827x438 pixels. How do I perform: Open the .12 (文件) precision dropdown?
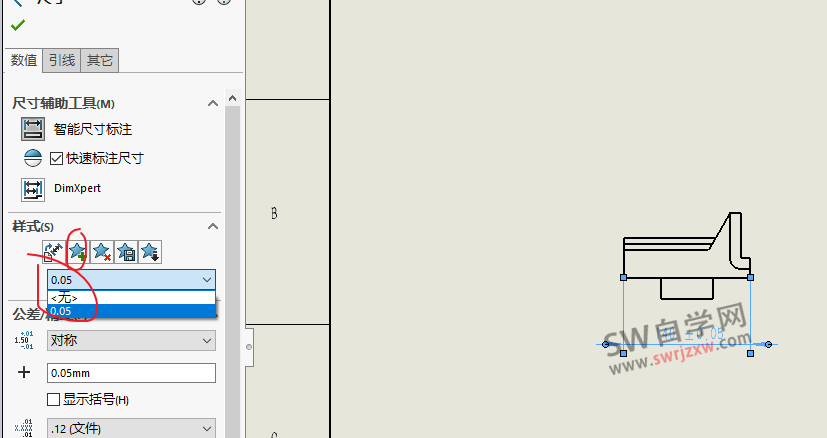click(131, 429)
